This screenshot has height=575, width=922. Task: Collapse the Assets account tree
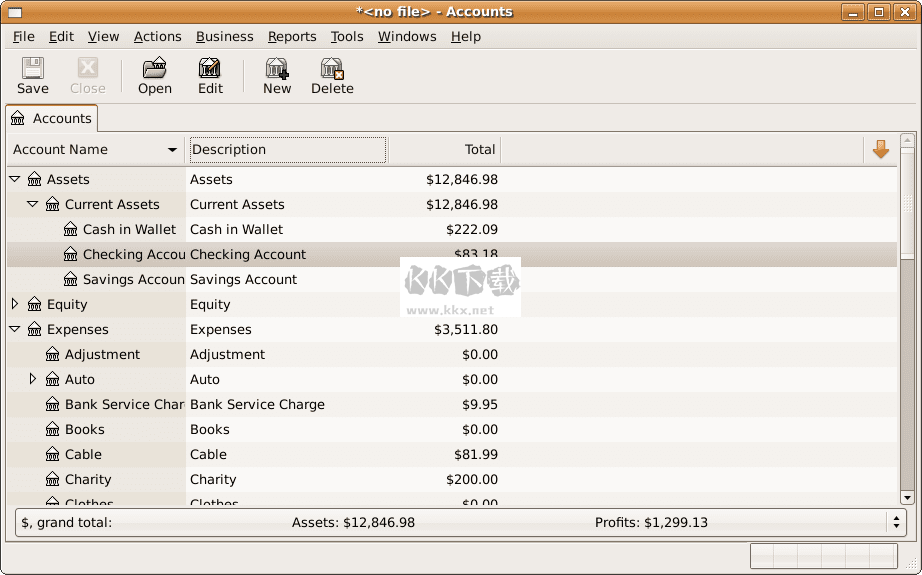15,180
